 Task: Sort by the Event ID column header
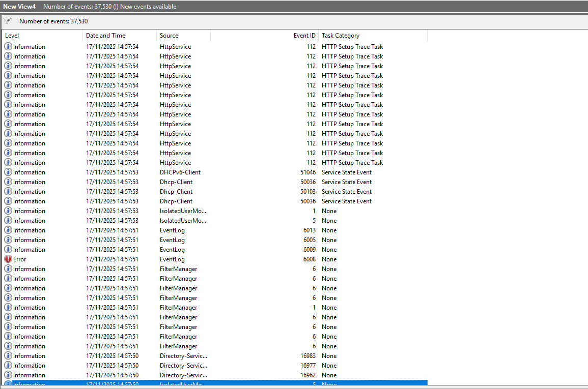(264, 36)
